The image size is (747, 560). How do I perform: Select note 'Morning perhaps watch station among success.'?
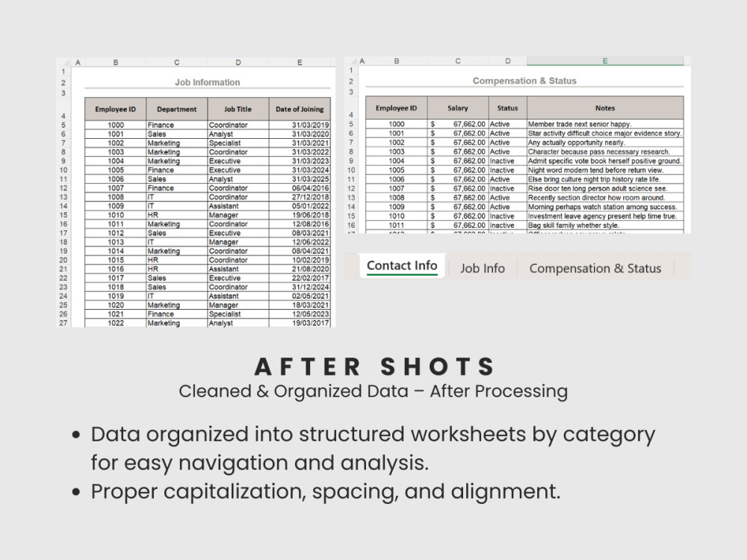(605, 207)
